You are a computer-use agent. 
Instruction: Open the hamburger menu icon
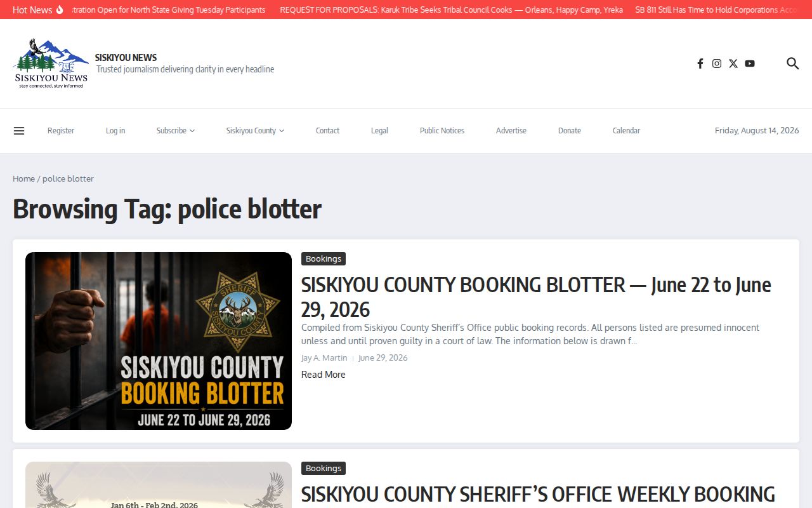[x=19, y=131]
